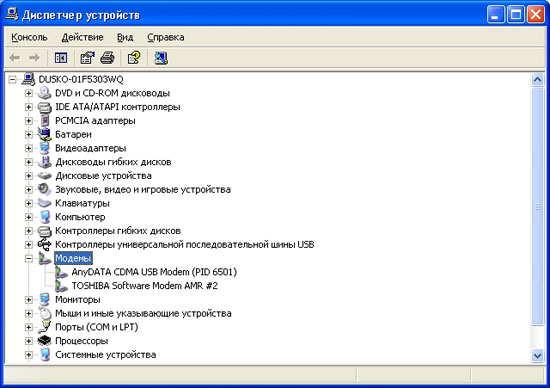This screenshot has width=550, height=388.
Task: Collapse the DUSKO-01F5303WQ root node
Action: [12, 80]
